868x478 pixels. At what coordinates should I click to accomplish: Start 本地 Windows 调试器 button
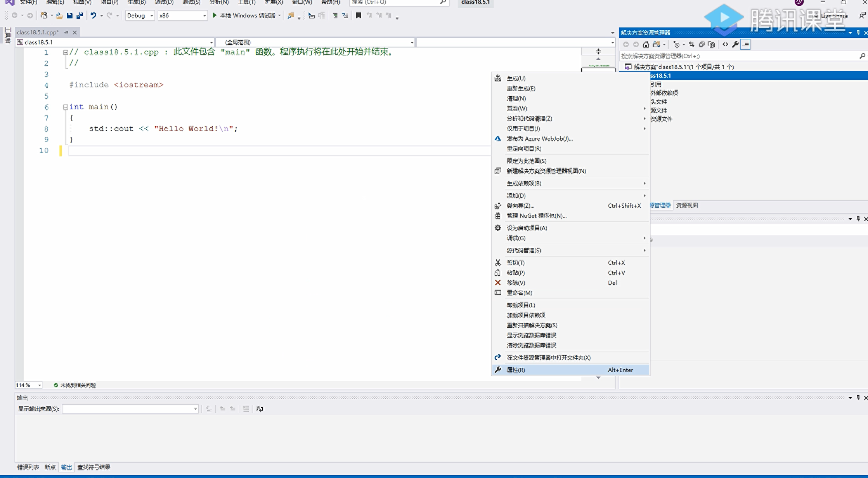(x=244, y=16)
